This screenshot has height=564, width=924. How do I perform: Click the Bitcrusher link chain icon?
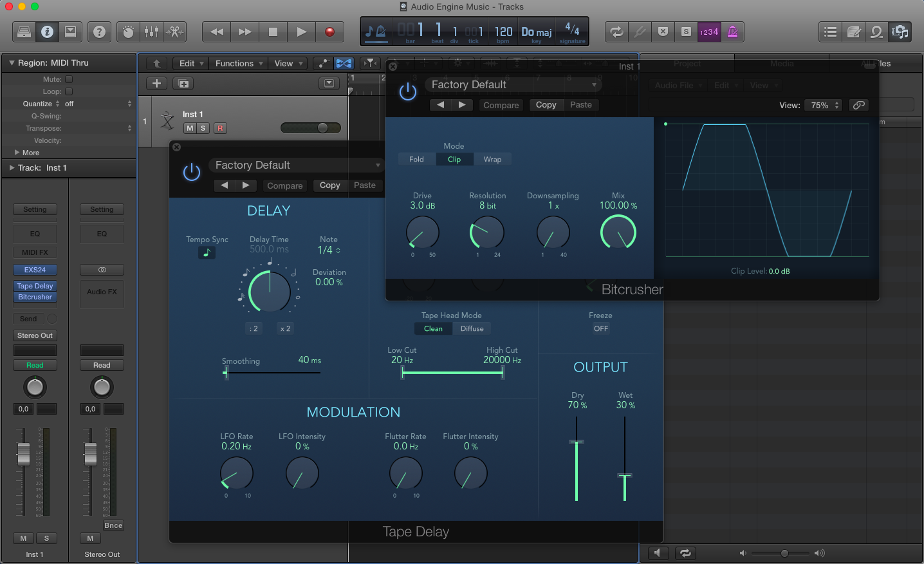(x=859, y=105)
